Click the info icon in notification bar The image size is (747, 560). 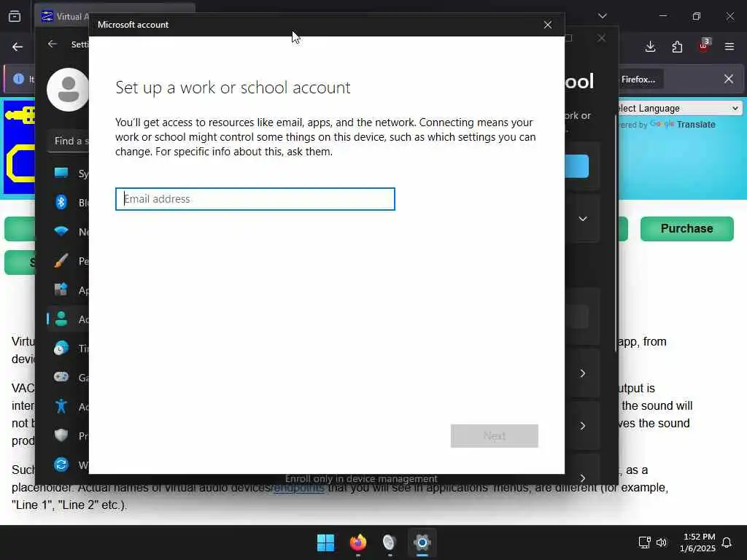tap(18, 79)
